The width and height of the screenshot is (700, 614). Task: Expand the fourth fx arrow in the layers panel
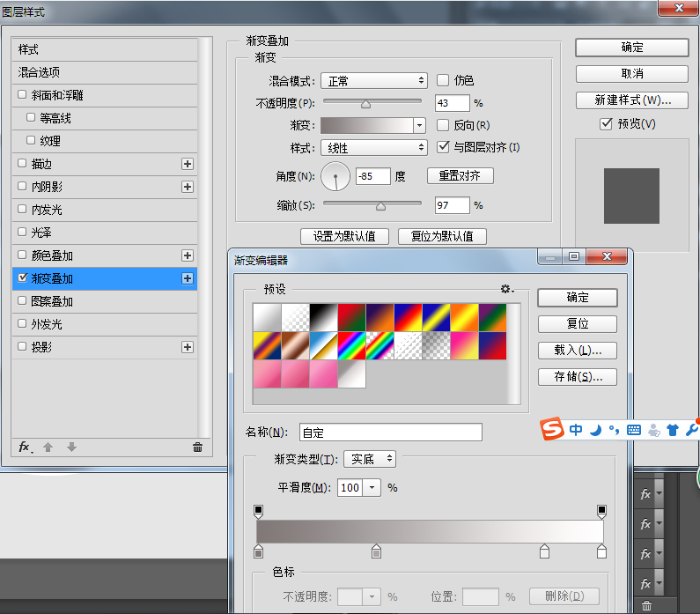659,583
